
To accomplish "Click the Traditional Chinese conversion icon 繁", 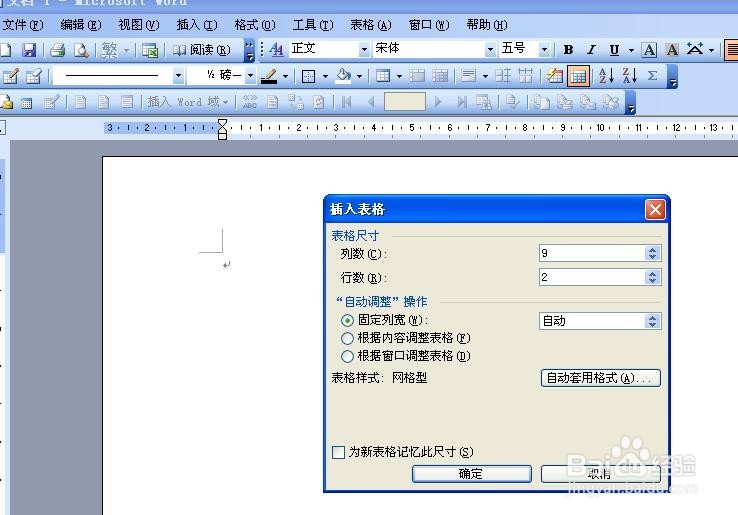I will 109,50.
